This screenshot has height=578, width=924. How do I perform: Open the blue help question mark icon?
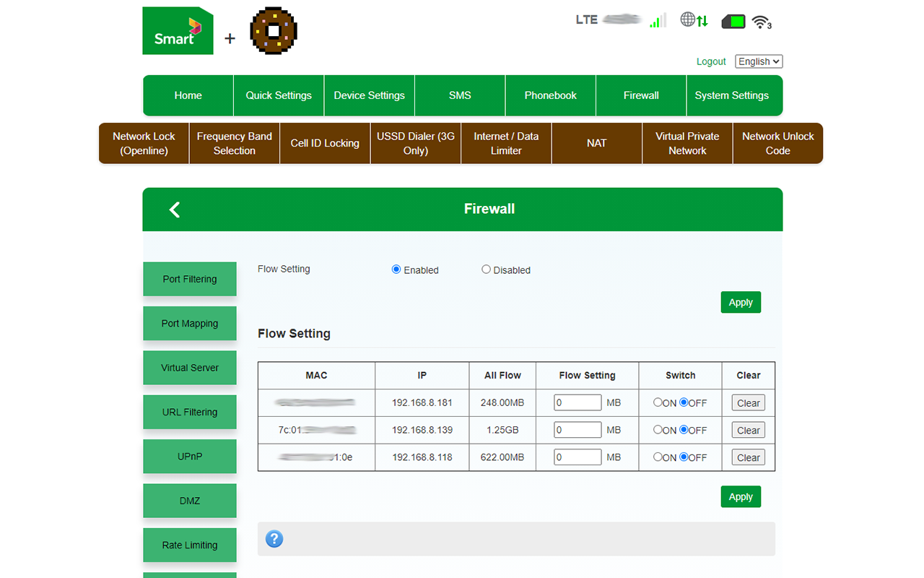(x=274, y=539)
